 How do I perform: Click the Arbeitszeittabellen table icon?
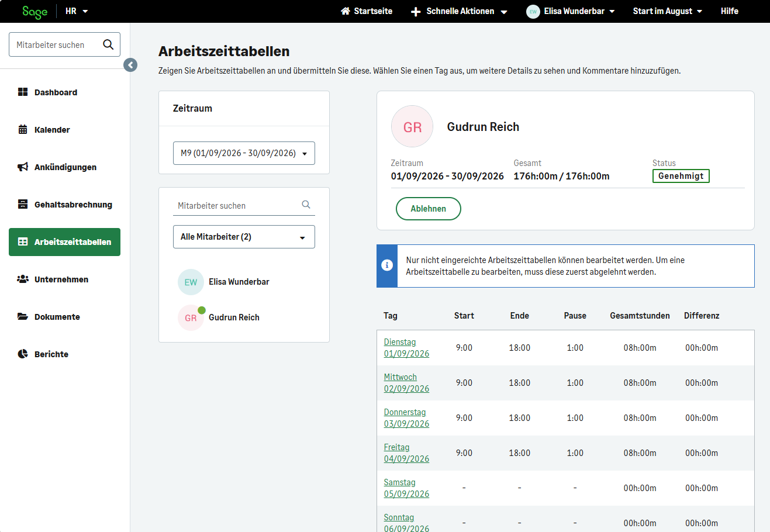click(x=23, y=241)
